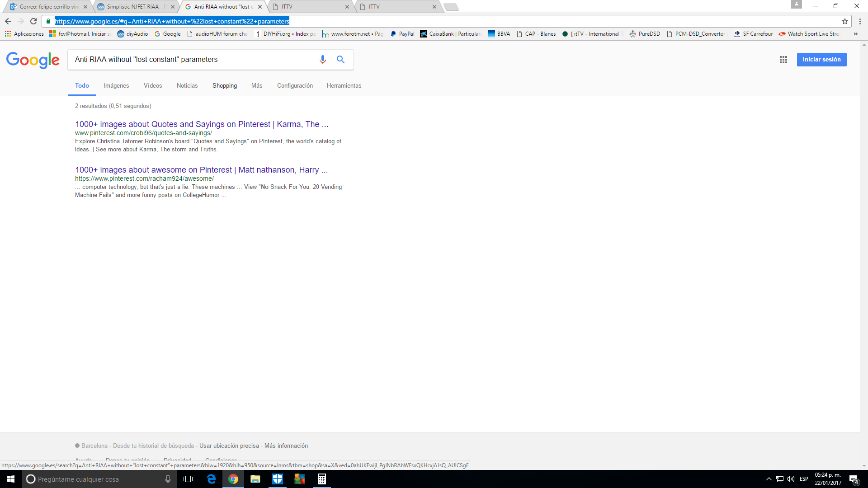Click the Iniciar sesión button
The image size is (868, 488).
[821, 60]
